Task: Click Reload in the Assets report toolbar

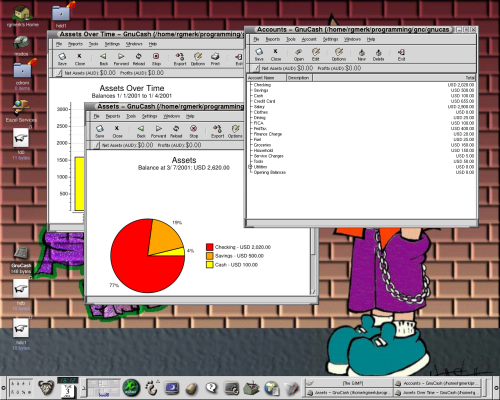Action: (x=176, y=131)
